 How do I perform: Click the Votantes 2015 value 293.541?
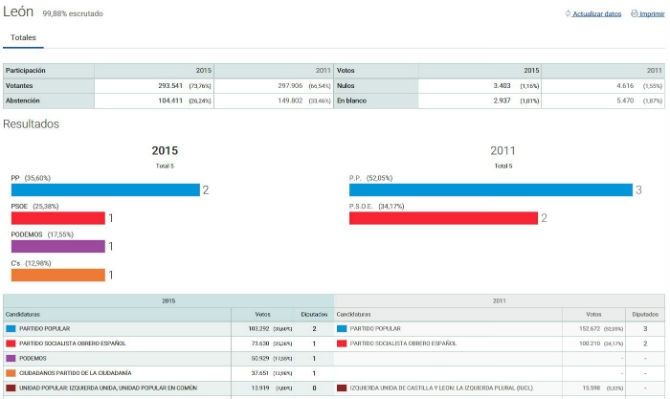170,85
